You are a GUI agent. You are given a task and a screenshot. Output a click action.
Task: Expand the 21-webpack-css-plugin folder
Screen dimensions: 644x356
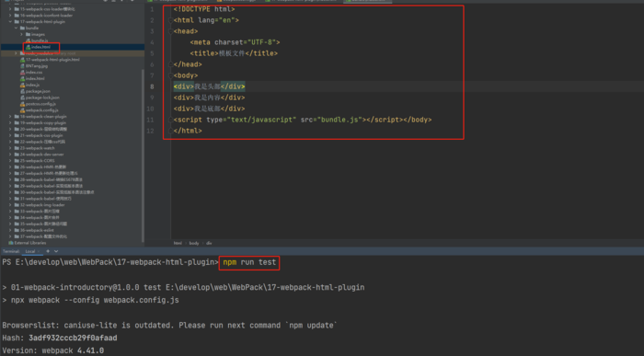coord(10,135)
